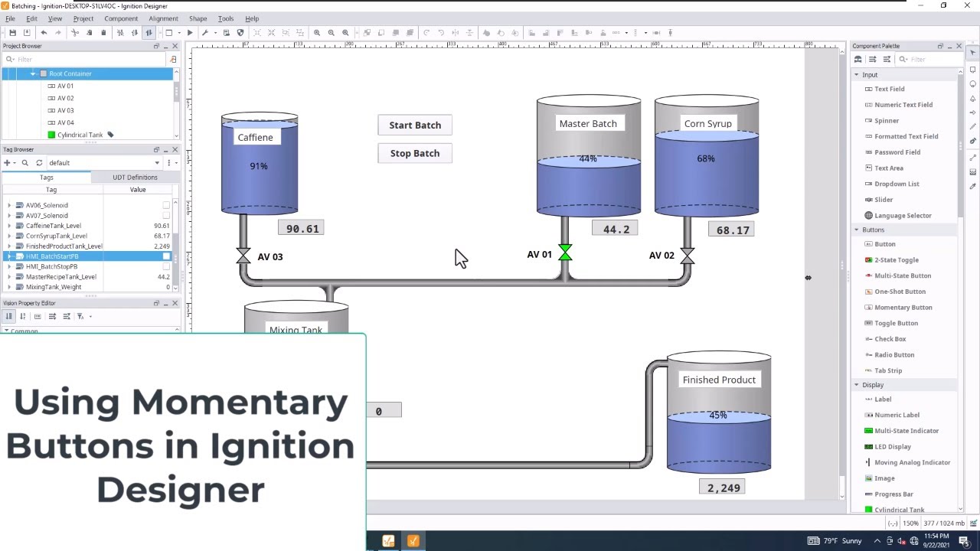Click the Corn Syrup cylindrical tank
980x551 pixels.
coord(707,156)
